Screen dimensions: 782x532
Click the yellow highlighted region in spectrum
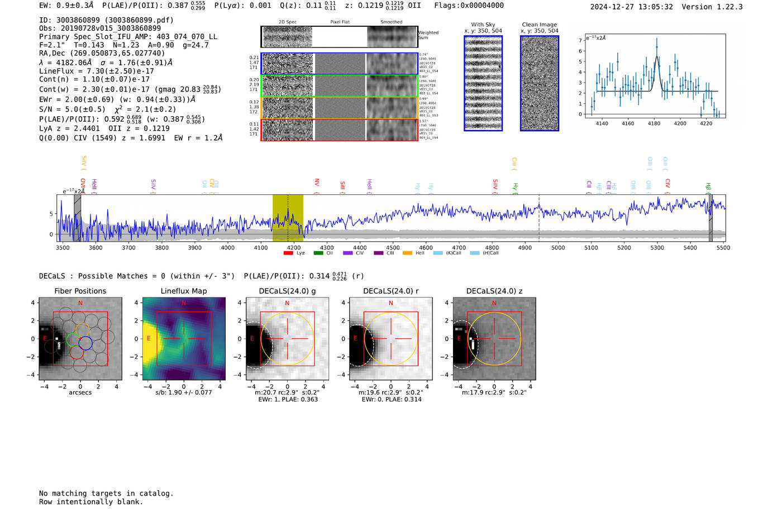tap(288, 218)
